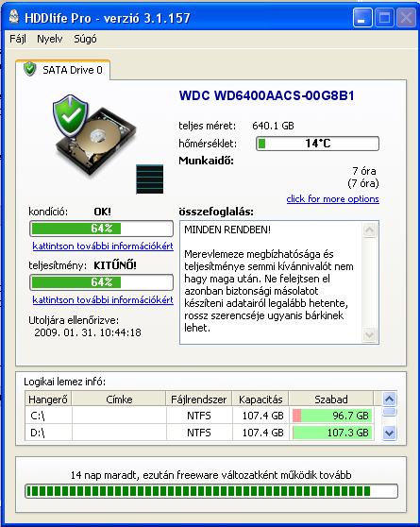Click the '14 nap maradt' trial notice text
420x527 pixels.
pos(211,475)
